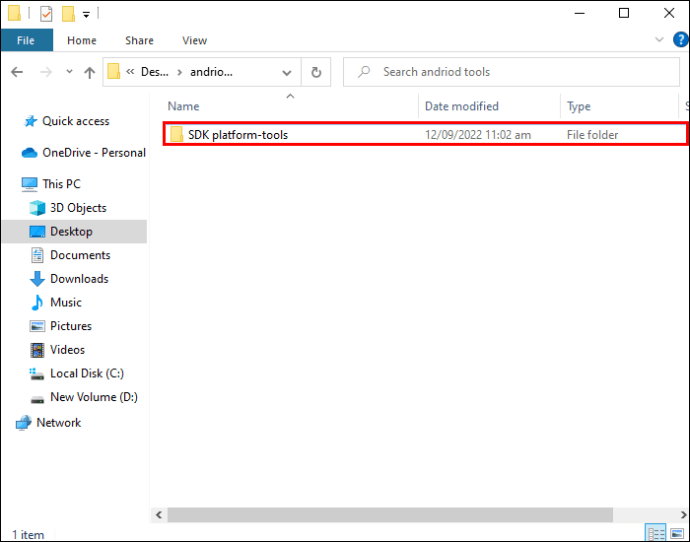690x542 pixels.
Task: Sort by Date modified column header
Action: click(x=462, y=106)
